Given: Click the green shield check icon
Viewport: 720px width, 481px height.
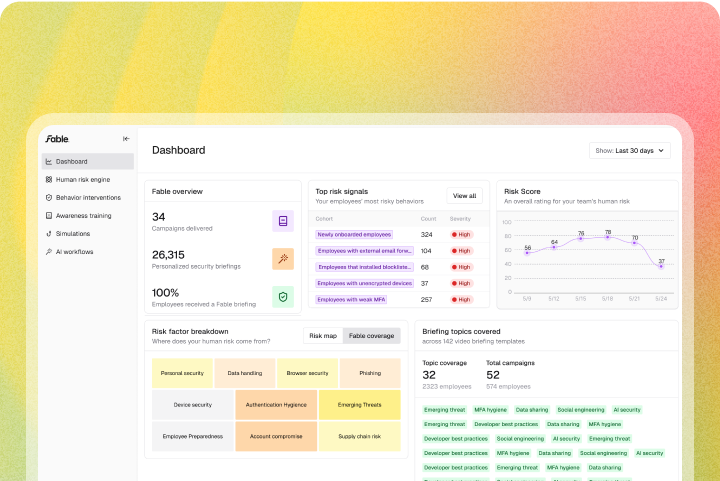Looking at the screenshot, I should [x=283, y=297].
